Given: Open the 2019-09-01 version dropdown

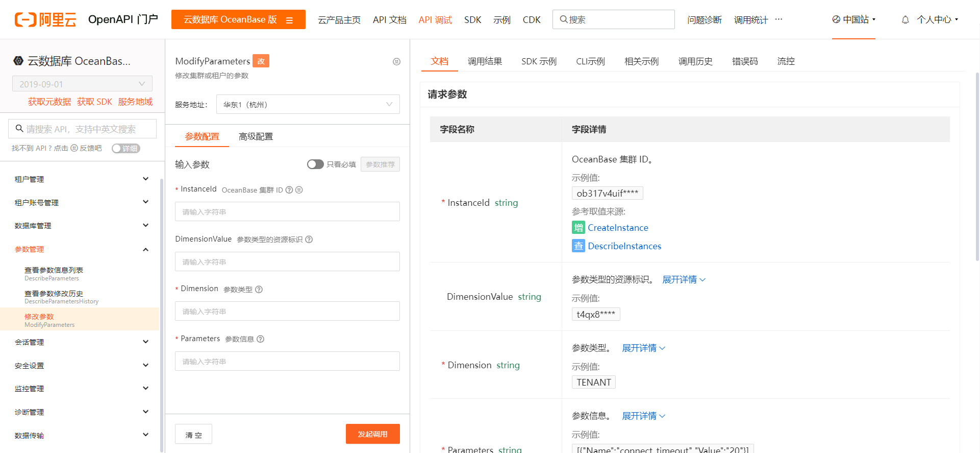Looking at the screenshot, I should point(82,84).
